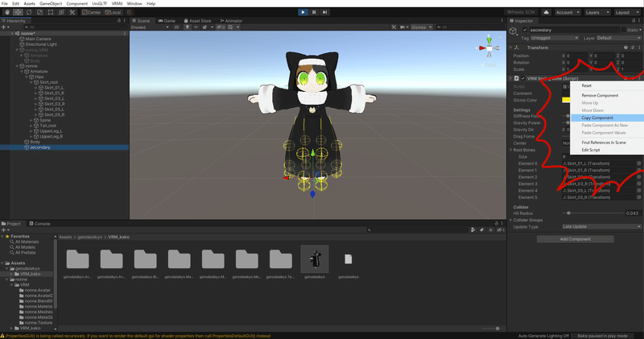Open the GameObject menu
Image resolution: width=644 pixels, height=339 pixels.
[51, 3]
